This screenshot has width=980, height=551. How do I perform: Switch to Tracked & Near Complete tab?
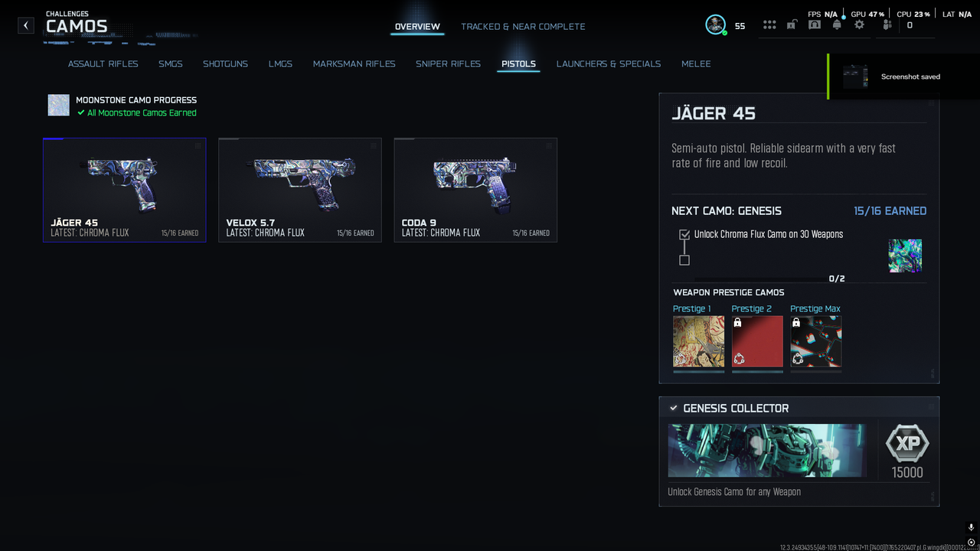523,27
